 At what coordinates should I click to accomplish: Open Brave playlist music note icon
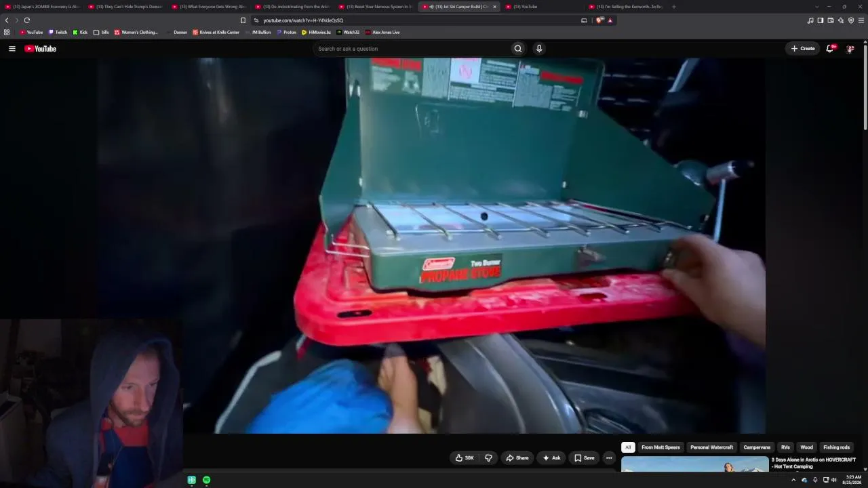[810, 20]
